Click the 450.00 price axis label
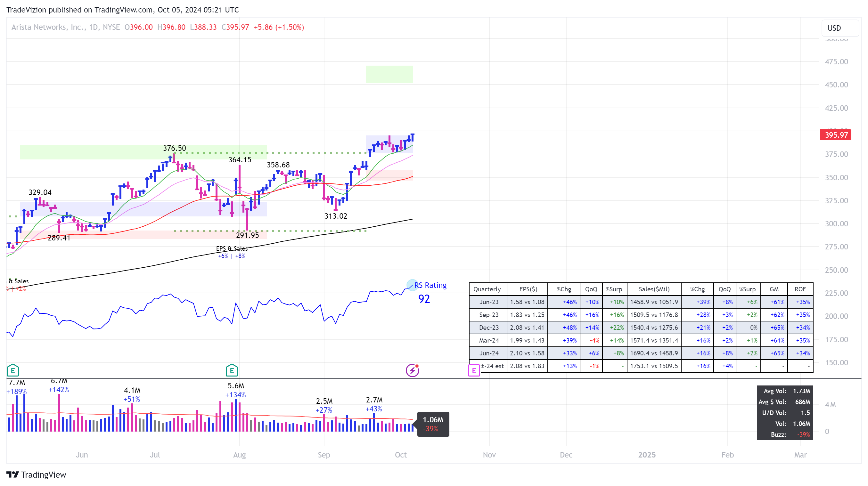Screen dimensions: 868x486 click(x=836, y=85)
